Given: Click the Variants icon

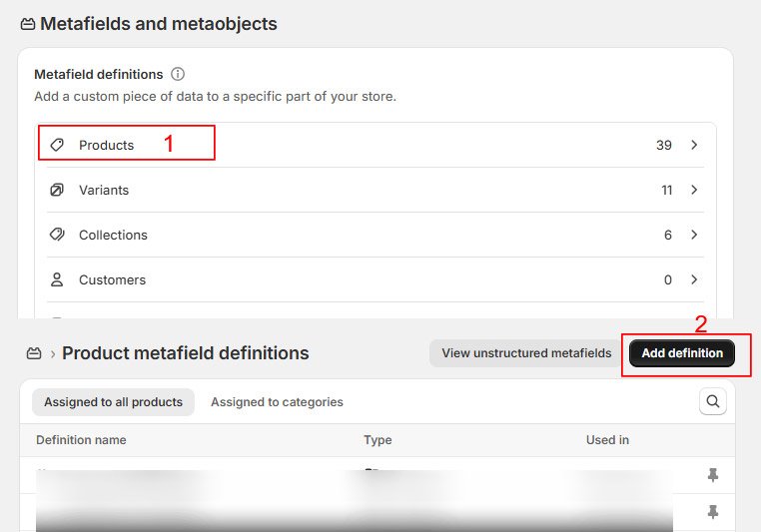Looking at the screenshot, I should point(57,190).
